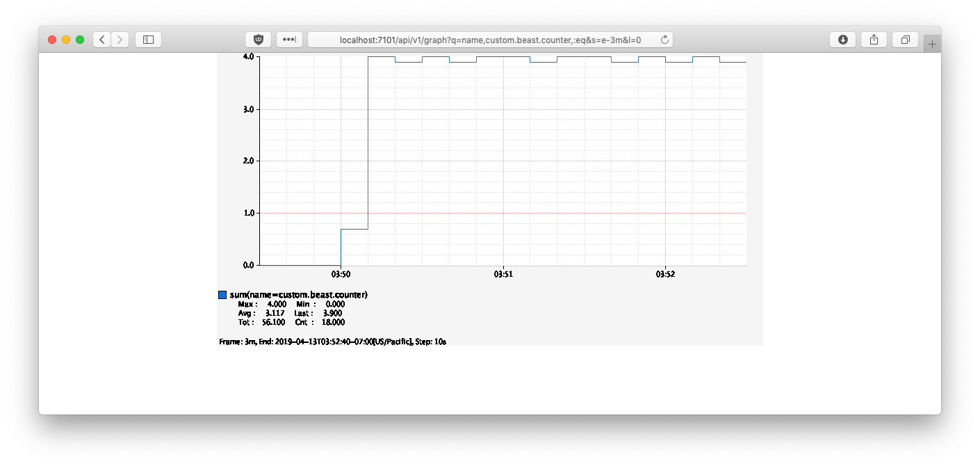Viewport: 980px width, 466px height.
Task: Click the 03:52 time axis label
Action: click(665, 275)
